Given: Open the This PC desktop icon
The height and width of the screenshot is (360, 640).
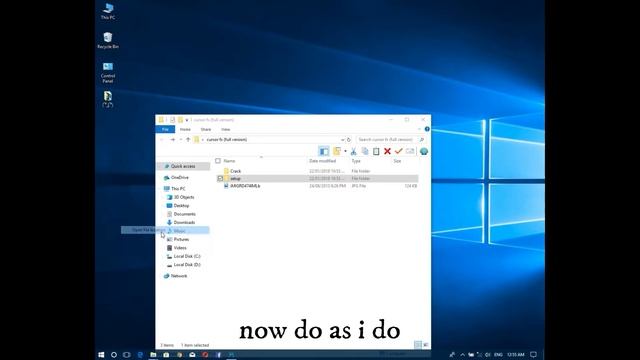Looking at the screenshot, I should 108,11.
